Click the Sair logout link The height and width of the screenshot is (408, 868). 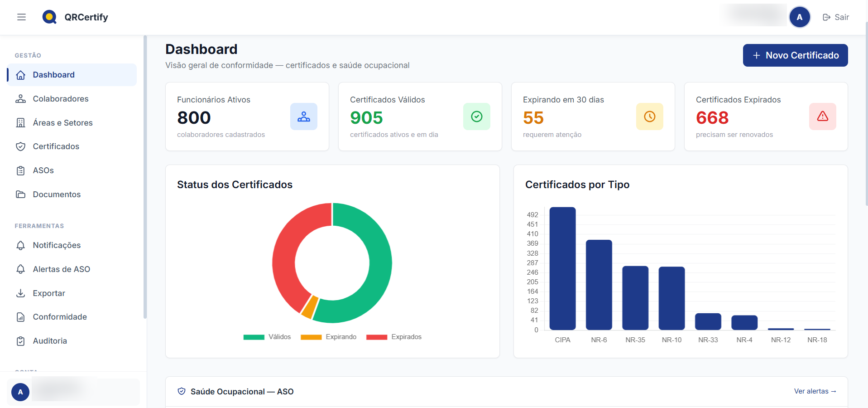point(836,17)
